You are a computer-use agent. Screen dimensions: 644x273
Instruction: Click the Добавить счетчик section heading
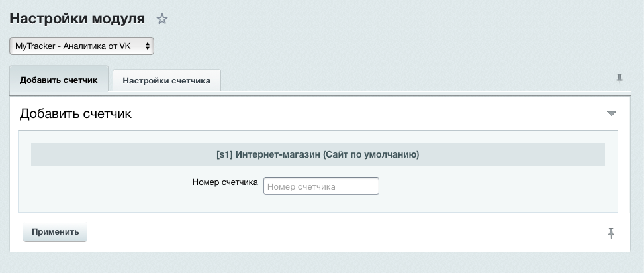tap(75, 114)
